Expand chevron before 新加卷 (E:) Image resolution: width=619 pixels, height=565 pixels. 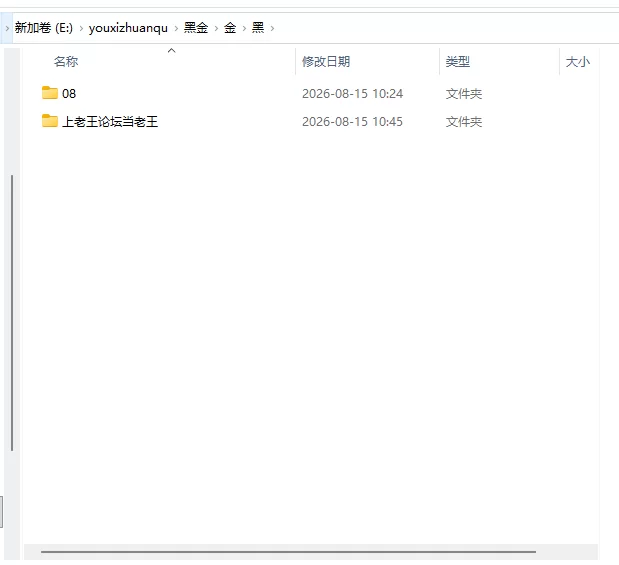[x=7, y=28]
